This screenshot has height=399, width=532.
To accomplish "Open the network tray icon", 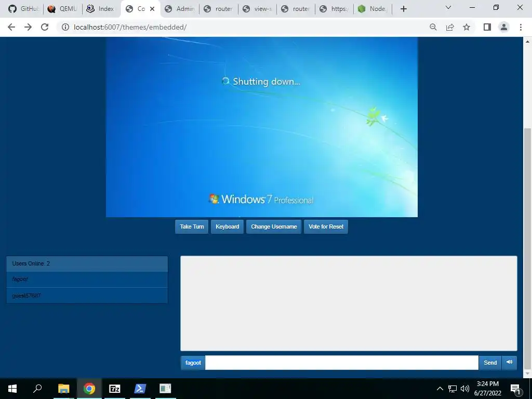I will tap(453, 389).
